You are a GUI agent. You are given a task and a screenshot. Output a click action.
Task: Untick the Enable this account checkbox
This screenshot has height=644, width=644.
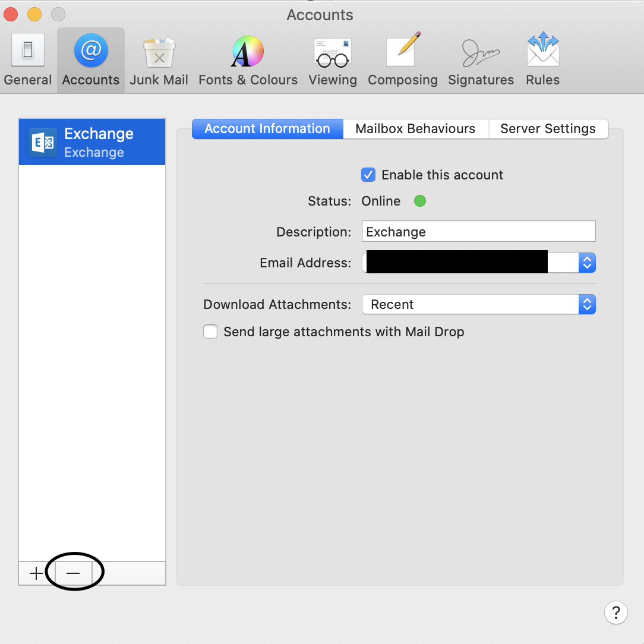coord(368,175)
